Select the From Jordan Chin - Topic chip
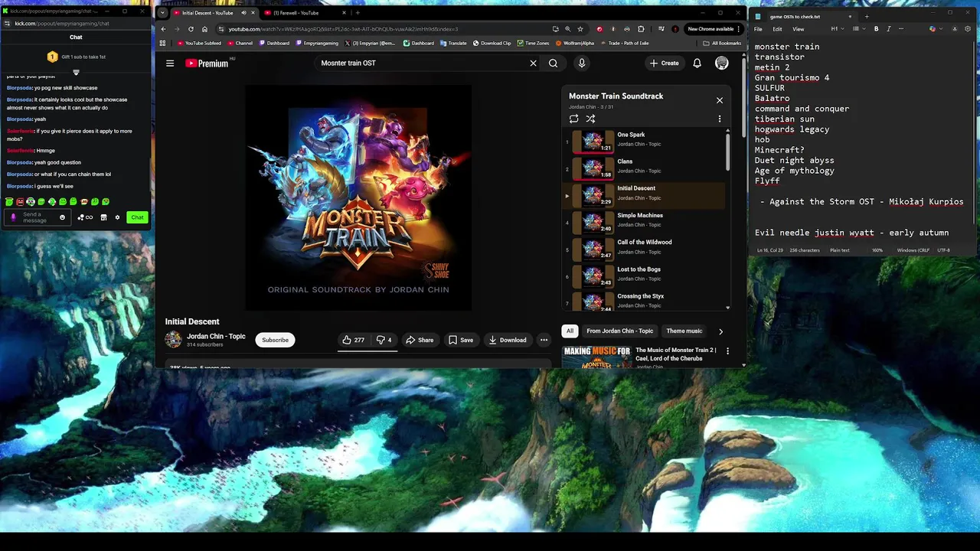 620,331
